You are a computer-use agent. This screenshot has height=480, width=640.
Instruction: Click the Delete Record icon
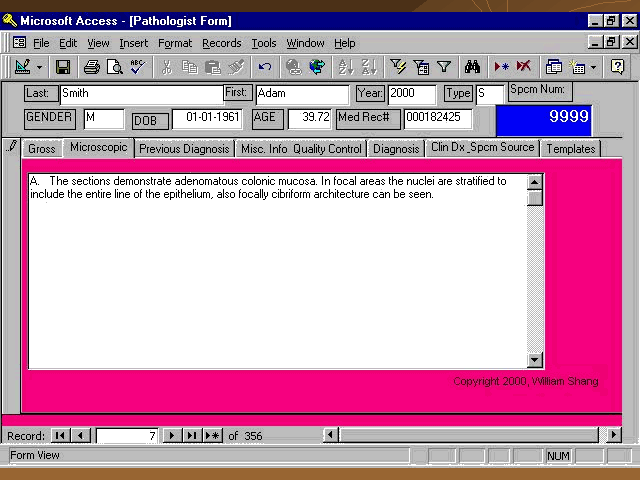click(524, 67)
